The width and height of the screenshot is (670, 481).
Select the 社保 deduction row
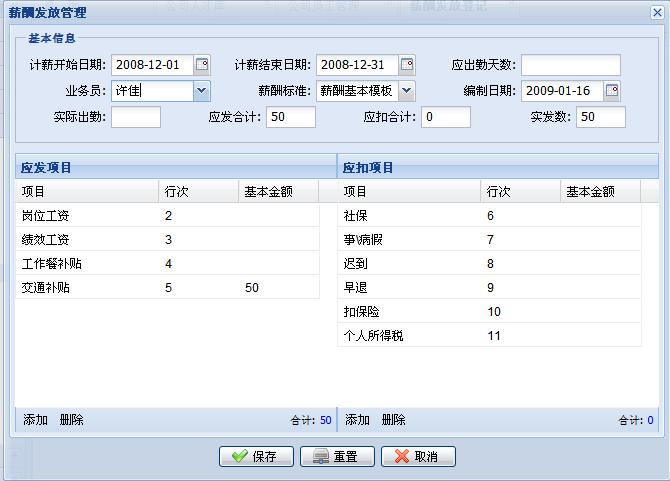click(490, 215)
